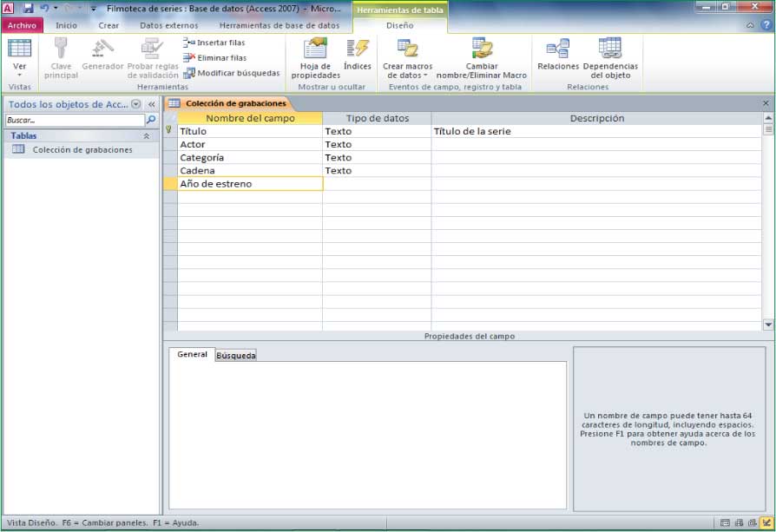Image resolution: width=776 pixels, height=532 pixels.
Task: Toggle Hoja de propiedades pane
Action: (x=315, y=58)
